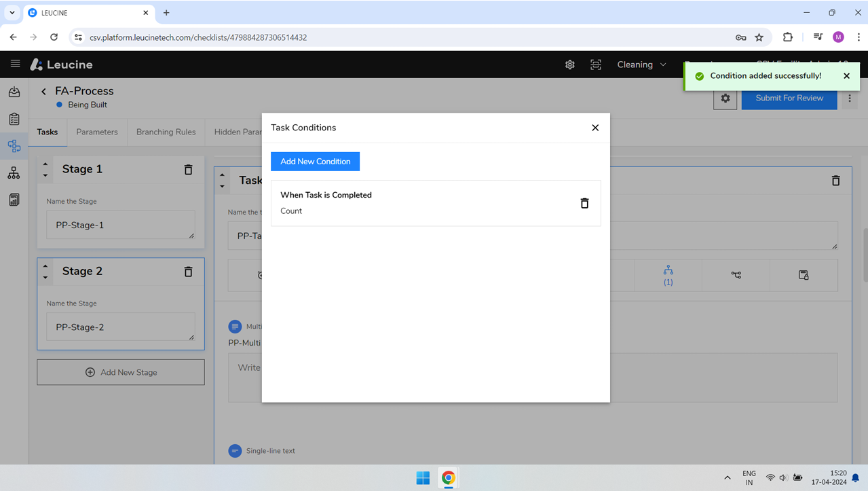Open the Windows Start menu
The width and height of the screenshot is (868, 491).
(423, 478)
